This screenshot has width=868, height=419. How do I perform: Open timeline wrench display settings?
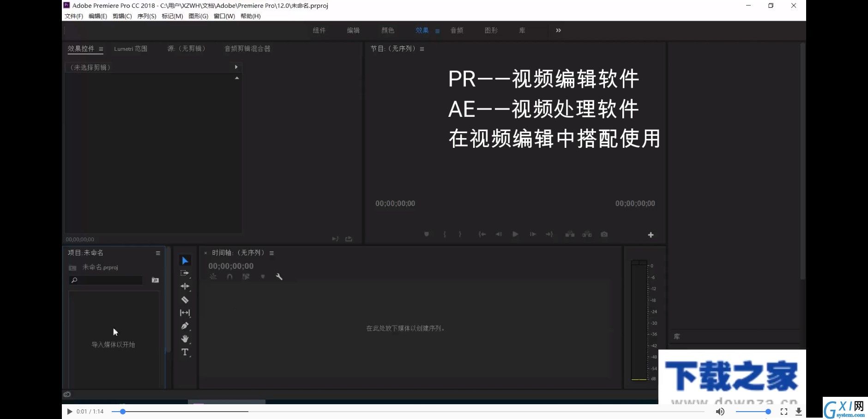point(279,277)
